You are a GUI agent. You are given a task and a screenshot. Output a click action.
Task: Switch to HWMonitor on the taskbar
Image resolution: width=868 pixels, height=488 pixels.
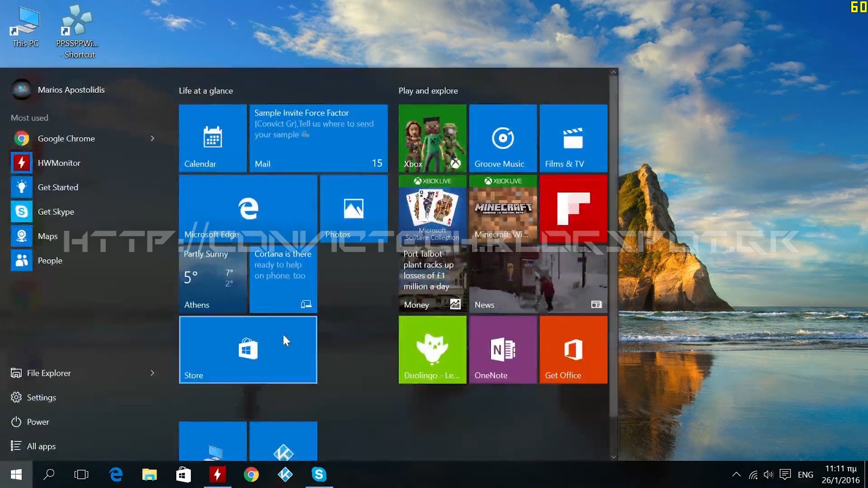pyautogui.click(x=217, y=474)
